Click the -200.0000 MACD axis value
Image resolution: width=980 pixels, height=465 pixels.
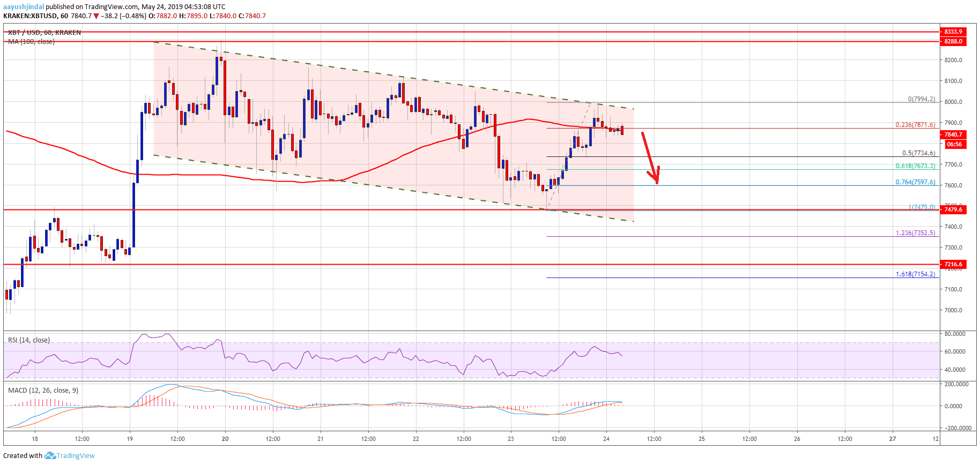pos(957,428)
